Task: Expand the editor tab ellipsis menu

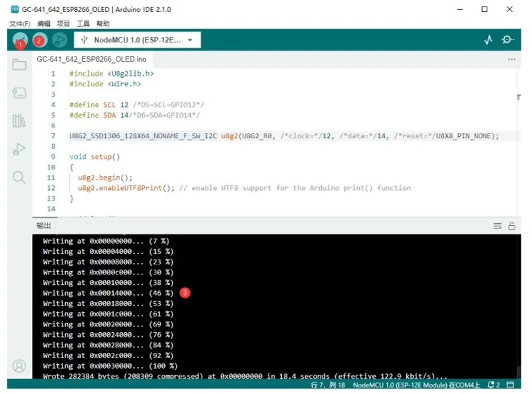Action: [x=511, y=59]
